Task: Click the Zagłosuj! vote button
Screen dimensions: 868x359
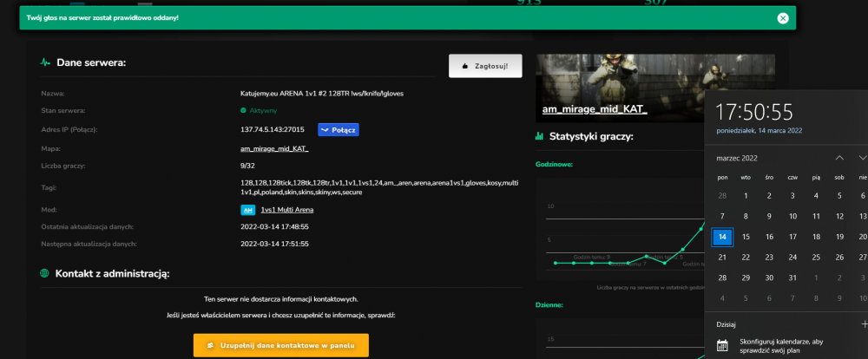Action: click(x=485, y=66)
